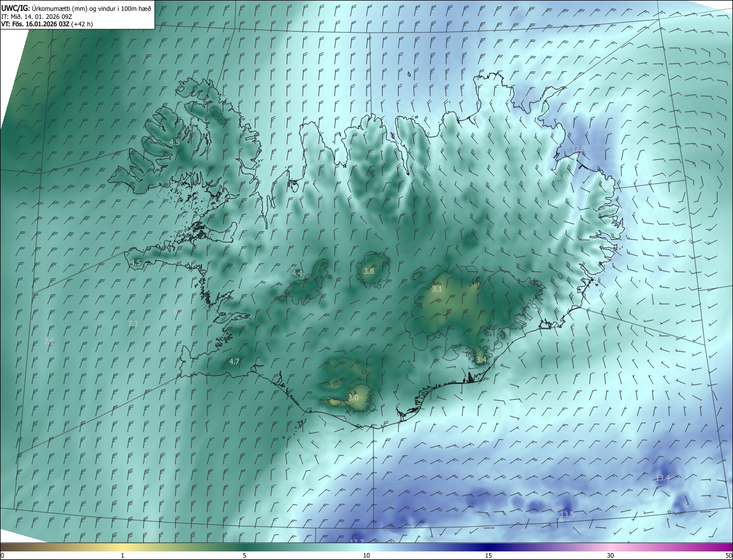Click the 1 tick on the color scale
The width and height of the screenshot is (733, 560).
pyautogui.click(x=123, y=555)
